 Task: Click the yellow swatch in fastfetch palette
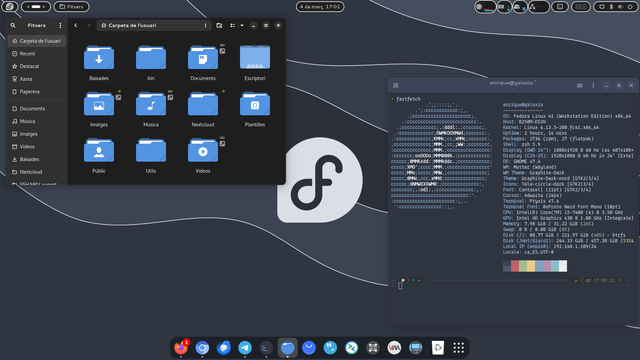coord(531,266)
